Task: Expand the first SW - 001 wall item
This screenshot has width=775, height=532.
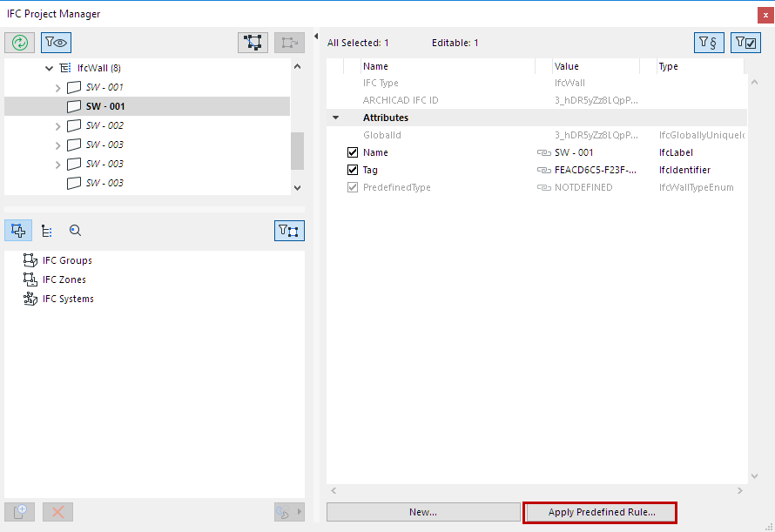Action: (57, 88)
